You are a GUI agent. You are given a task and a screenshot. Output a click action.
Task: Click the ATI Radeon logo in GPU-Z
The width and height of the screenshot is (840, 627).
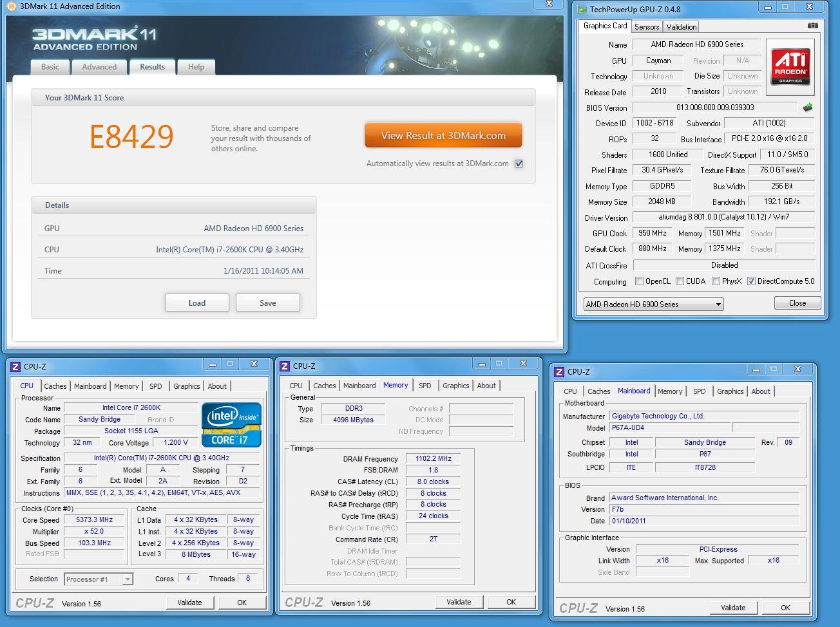(x=790, y=66)
